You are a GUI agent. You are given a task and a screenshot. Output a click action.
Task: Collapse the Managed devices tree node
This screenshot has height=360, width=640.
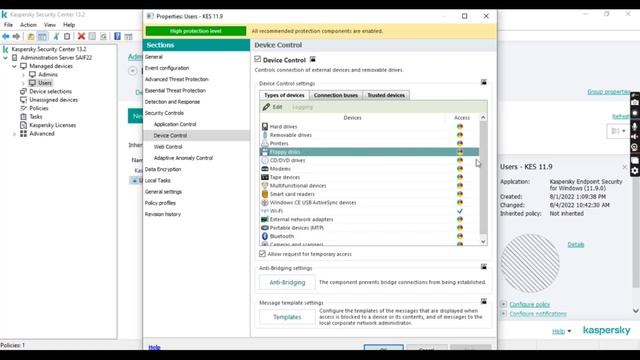click(14, 66)
